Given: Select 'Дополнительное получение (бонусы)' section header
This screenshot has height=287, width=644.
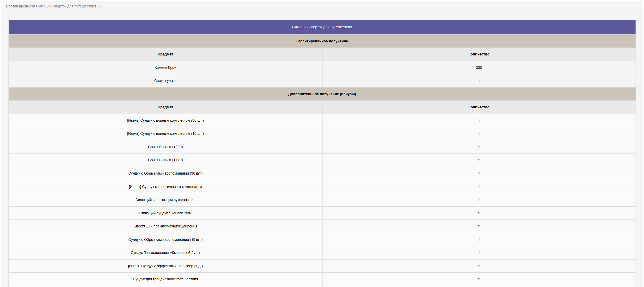Looking at the screenshot, I should (322, 94).
